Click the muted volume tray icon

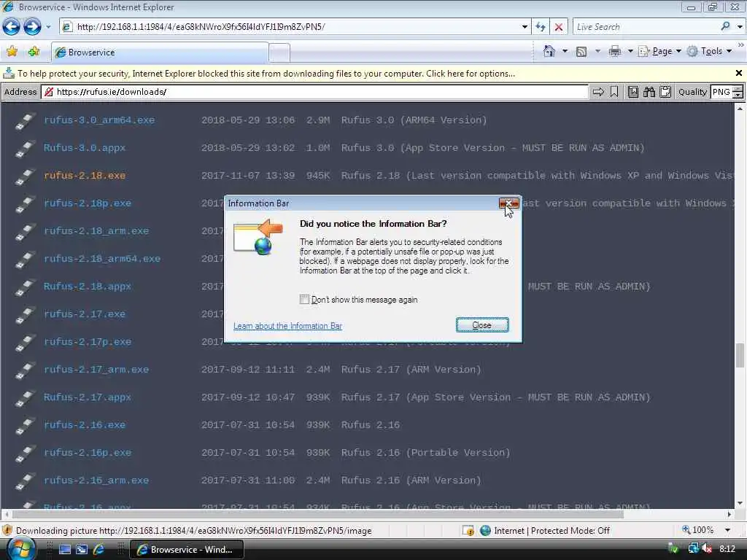tap(707, 548)
